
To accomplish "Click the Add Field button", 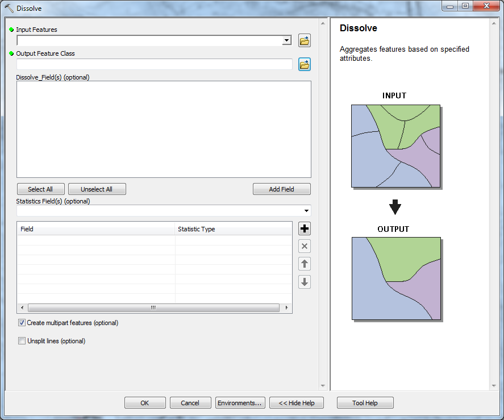I will click(281, 189).
